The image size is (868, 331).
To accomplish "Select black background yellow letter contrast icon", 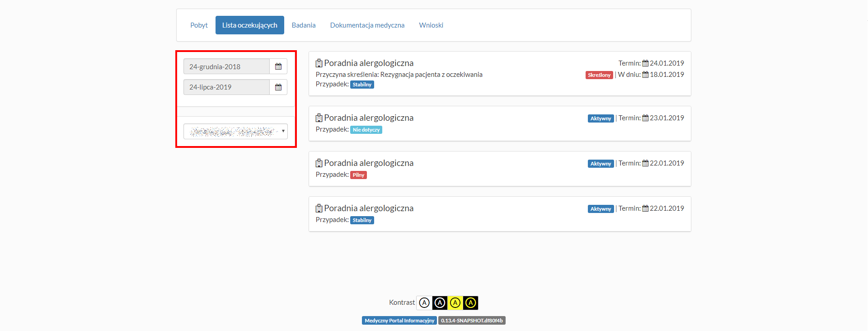I will coord(470,303).
